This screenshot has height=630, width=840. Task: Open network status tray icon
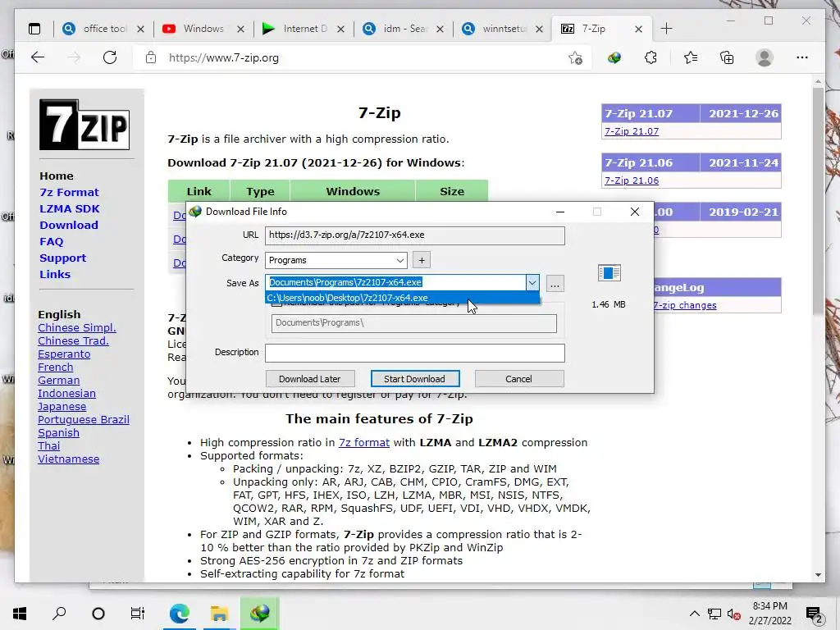pyautogui.click(x=714, y=614)
